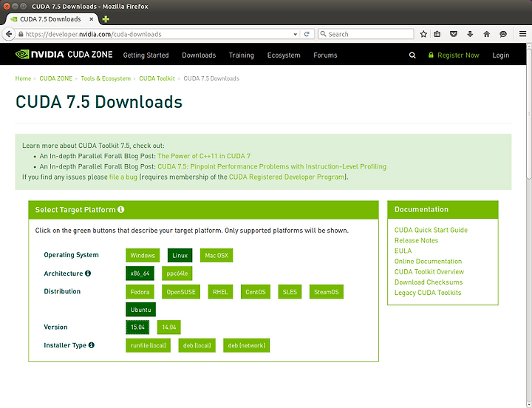Open Online Documentation link
This screenshot has height=408, width=532.
(x=428, y=262)
